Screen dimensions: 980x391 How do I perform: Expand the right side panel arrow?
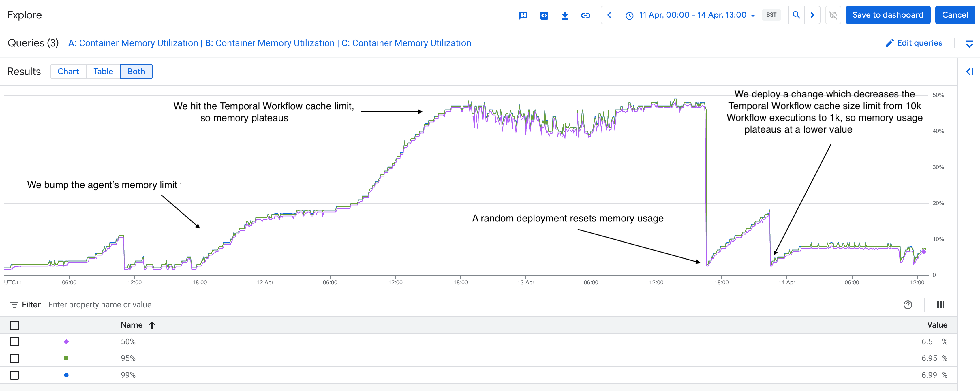970,72
